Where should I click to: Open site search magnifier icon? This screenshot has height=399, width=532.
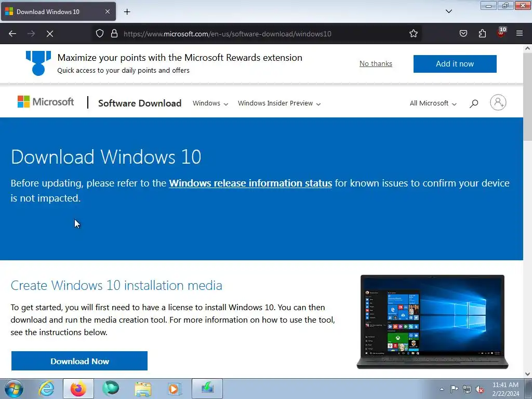click(x=474, y=103)
